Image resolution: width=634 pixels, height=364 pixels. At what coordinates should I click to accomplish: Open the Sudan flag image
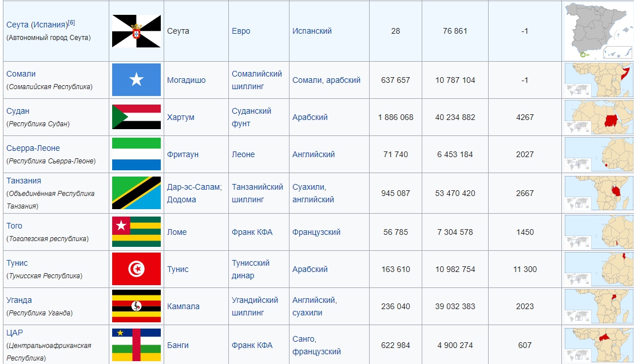pyautogui.click(x=136, y=117)
